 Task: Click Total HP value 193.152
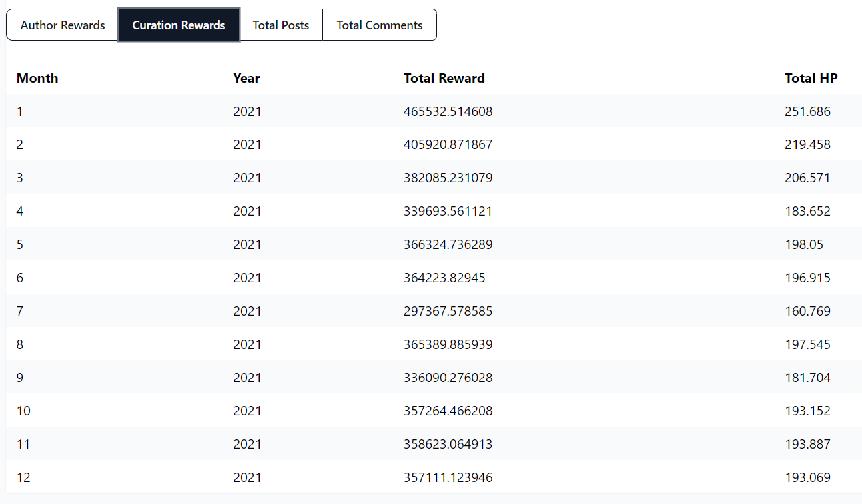[808, 411]
